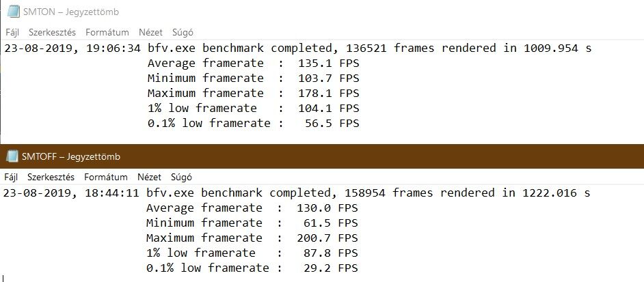The width and height of the screenshot is (644, 282).
Task: Open Nézet menu in SMTON window
Action: pos(150,32)
